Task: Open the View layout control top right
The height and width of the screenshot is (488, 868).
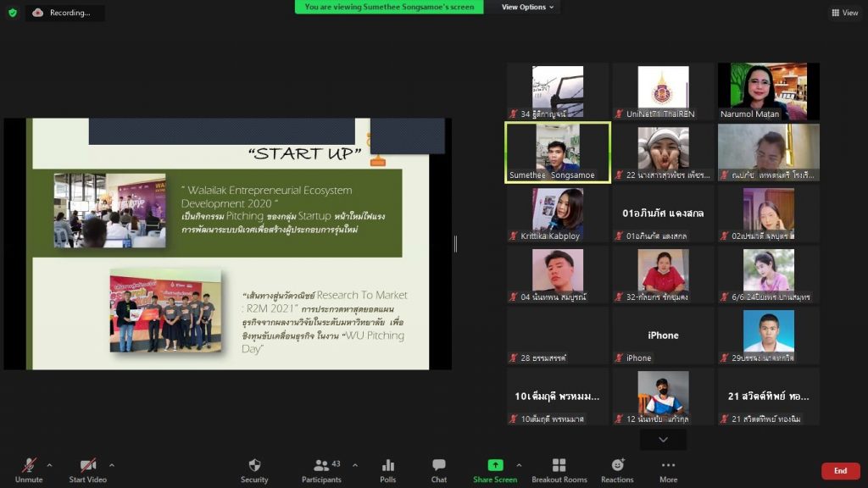Action: (843, 13)
